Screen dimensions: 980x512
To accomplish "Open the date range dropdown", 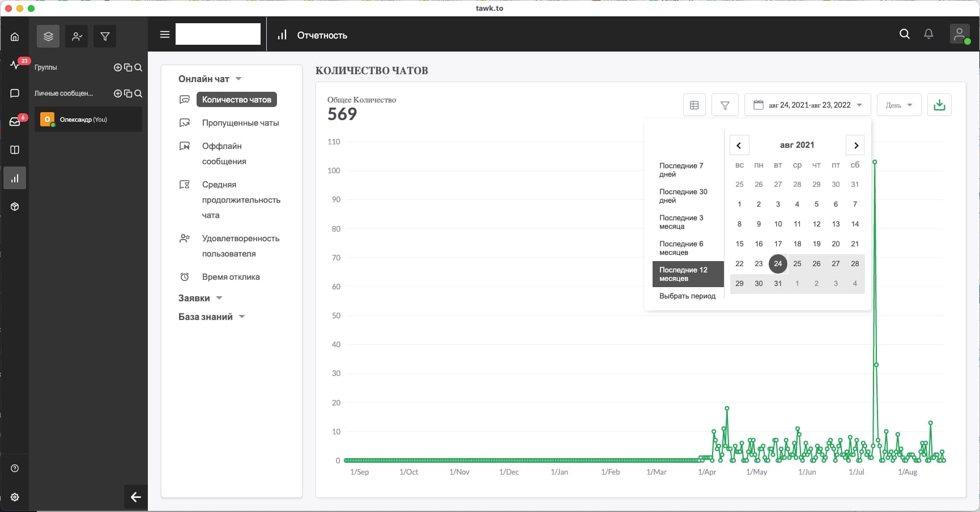I will 807,105.
